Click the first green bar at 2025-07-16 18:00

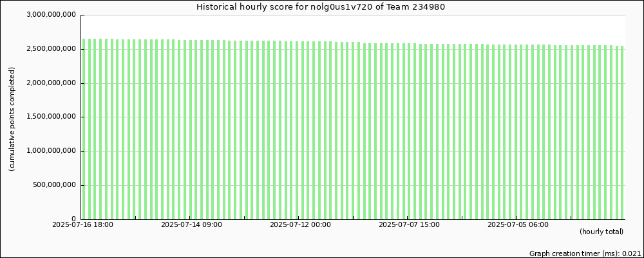84,129
